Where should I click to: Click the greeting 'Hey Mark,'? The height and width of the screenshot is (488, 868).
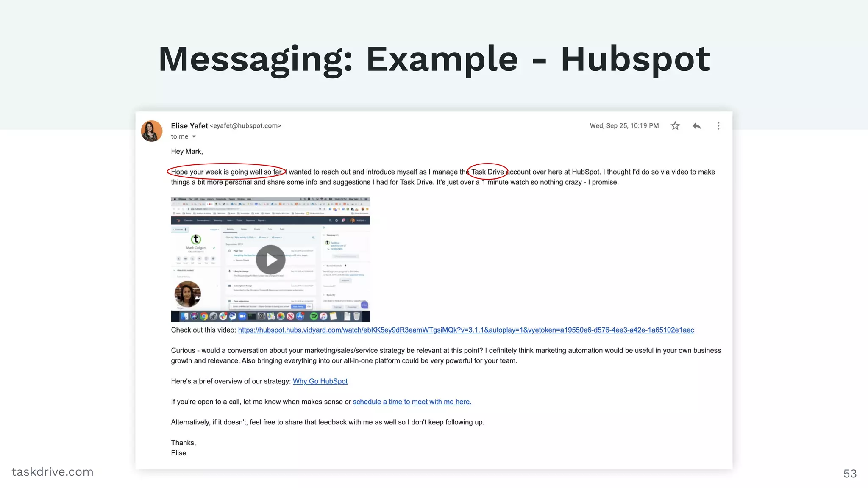187,151
